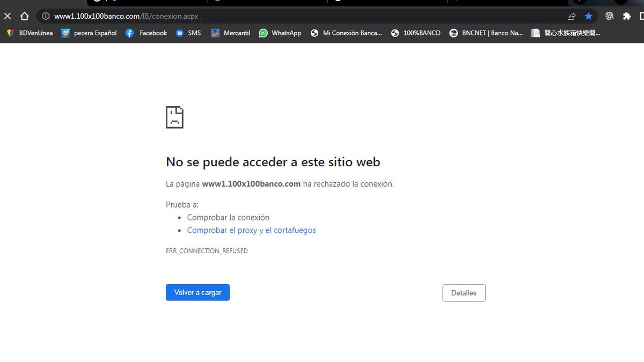This screenshot has width=644, height=362.
Task: Go to the browser home page
Action: click(x=24, y=16)
